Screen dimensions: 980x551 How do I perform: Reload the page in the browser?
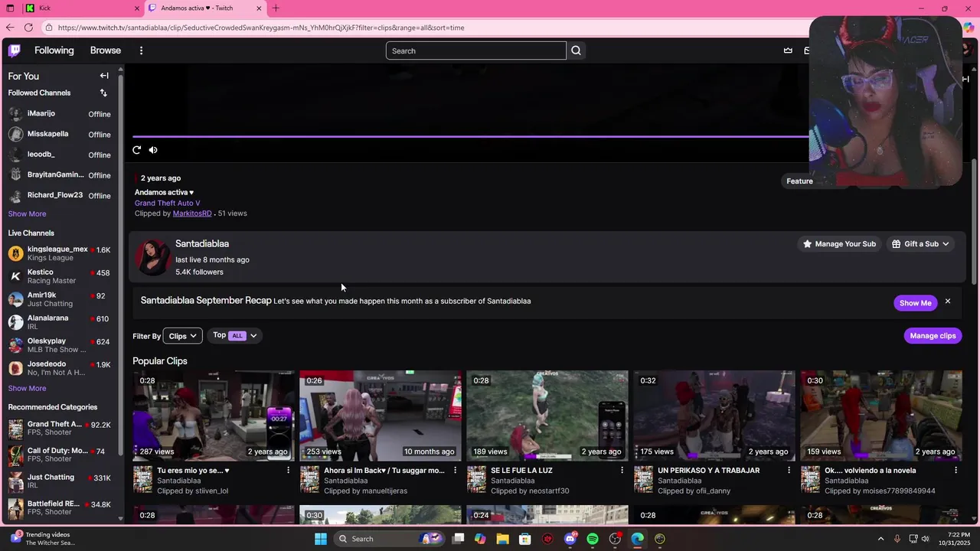pos(28,28)
